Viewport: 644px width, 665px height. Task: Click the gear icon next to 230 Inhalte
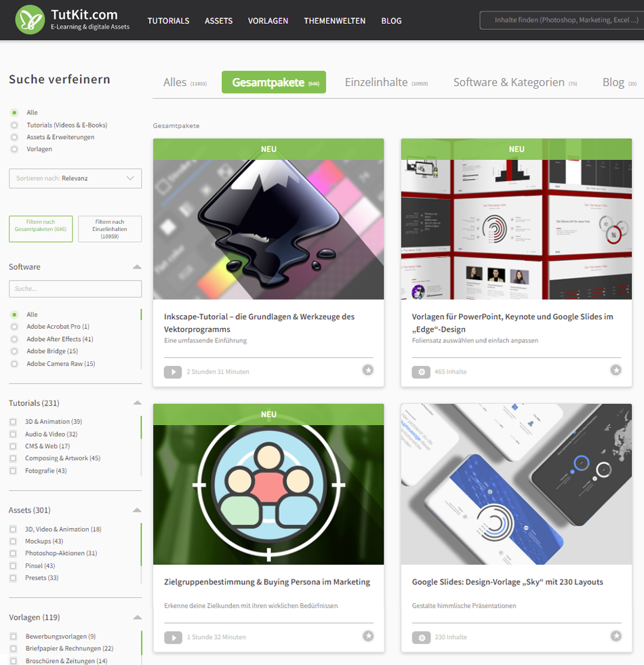(x=421, y=637)
